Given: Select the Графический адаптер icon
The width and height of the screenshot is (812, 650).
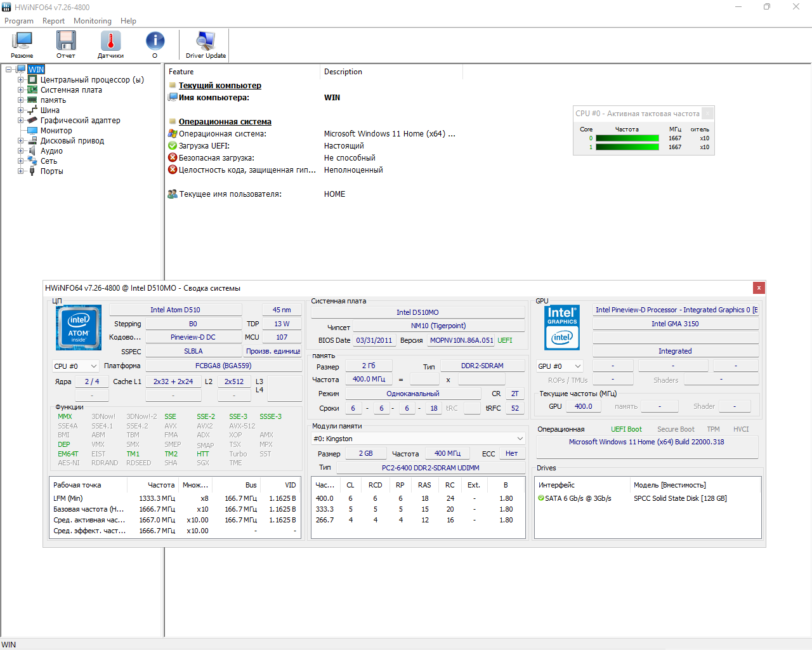Looking at the screenshot, I should (32, 120).
